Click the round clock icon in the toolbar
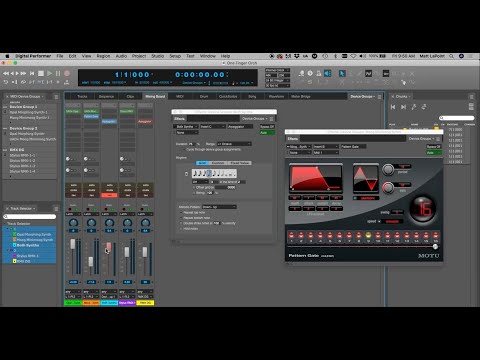The width and height of the screenshot is (480, 360). pos(310,73)
